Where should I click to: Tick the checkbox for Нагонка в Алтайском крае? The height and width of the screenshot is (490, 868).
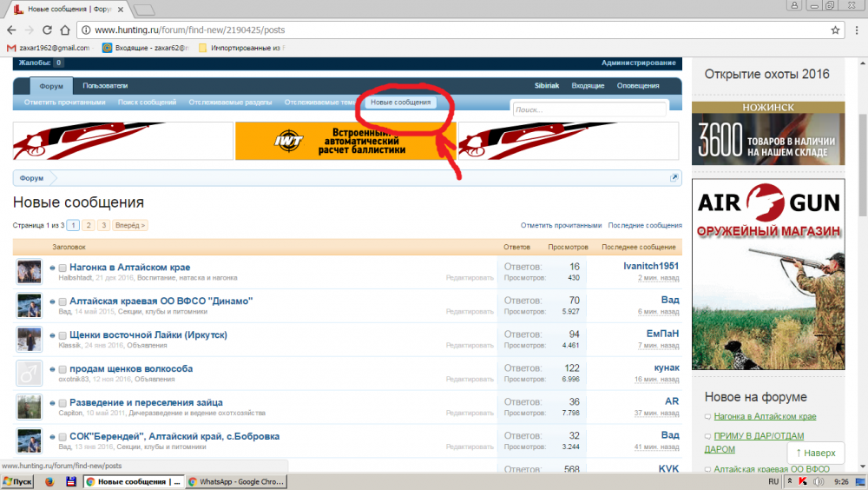click(x=62, y=268)
